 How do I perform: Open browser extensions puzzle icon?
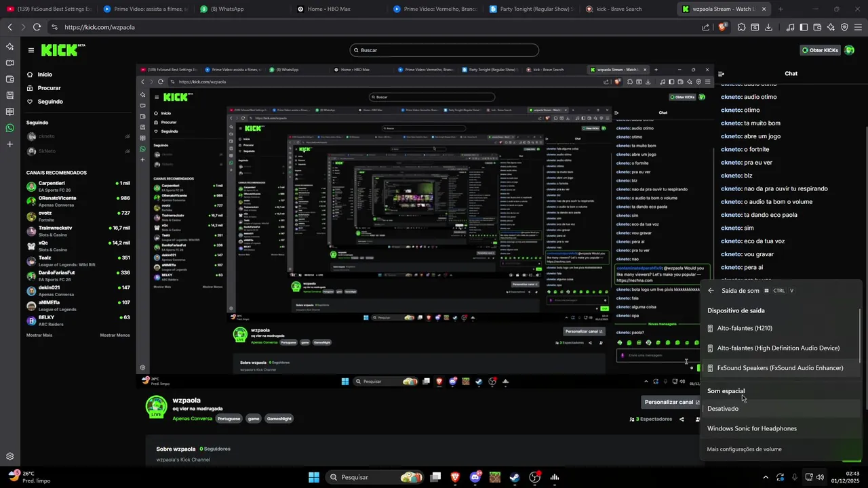(x=741, y=27)
